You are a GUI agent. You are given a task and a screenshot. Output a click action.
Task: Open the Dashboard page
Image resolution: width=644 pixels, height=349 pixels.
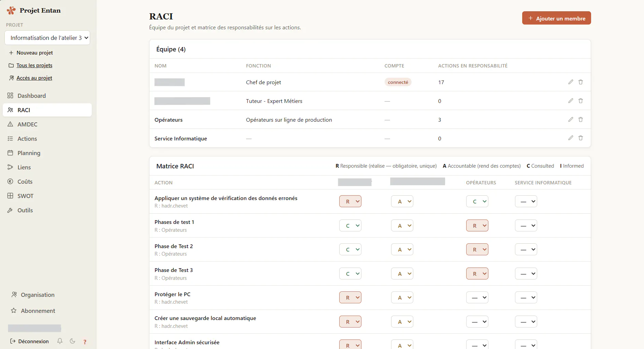click(47, 96)
